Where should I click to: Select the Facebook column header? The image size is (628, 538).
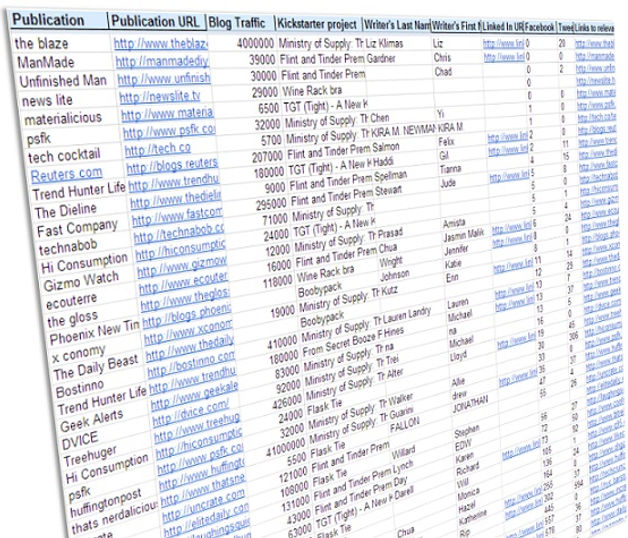[x=540, y=27]
